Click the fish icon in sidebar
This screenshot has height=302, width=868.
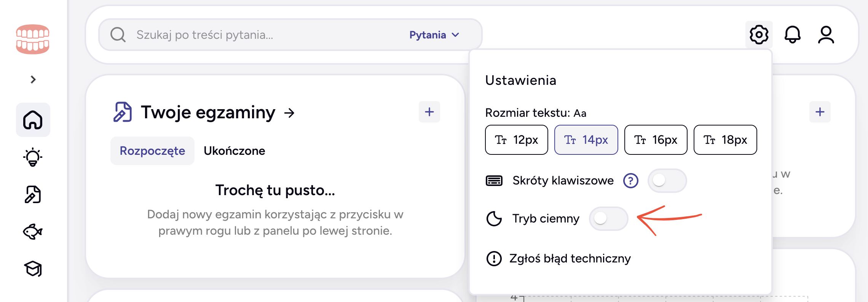(x=33, y=231)
